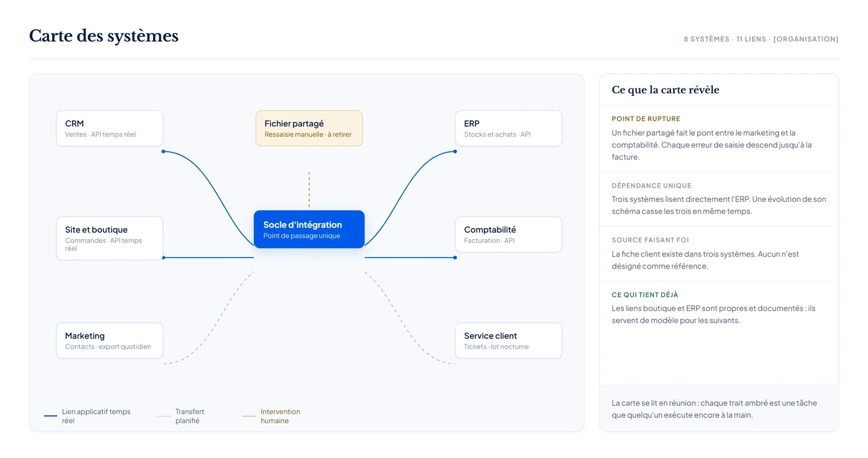Click the grey dashed Transfert planifié swatch
This screenshot has height=458, width=868.
tap(164, 416)
